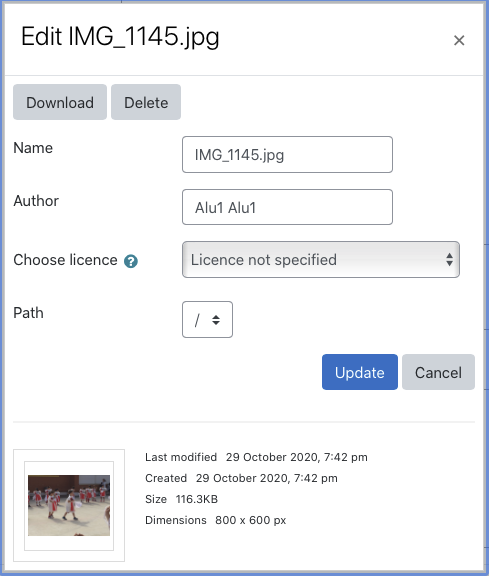Focus the Name field containing IMG_1145.jpg
Viewport: 489px width, 576px height.
tap(287, 155)
